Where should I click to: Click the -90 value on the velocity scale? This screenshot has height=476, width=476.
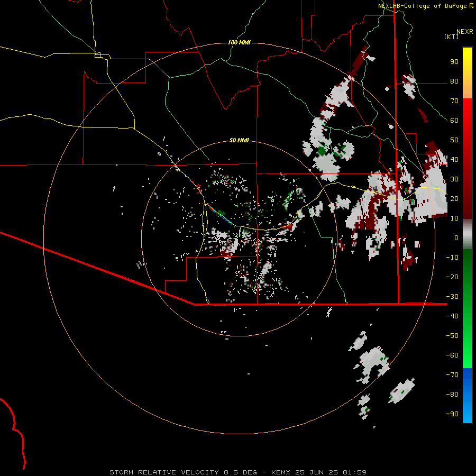point(452,414)
